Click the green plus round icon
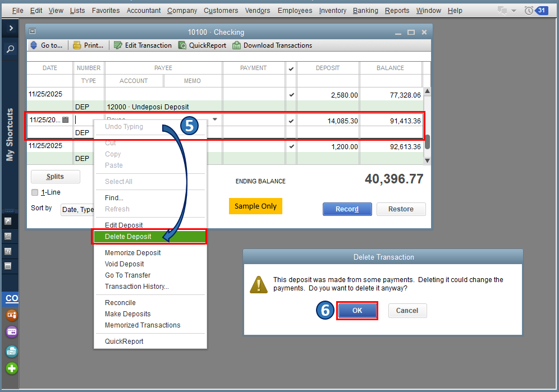The width and height of the screenshot is (559, 392). click(11, 368)
